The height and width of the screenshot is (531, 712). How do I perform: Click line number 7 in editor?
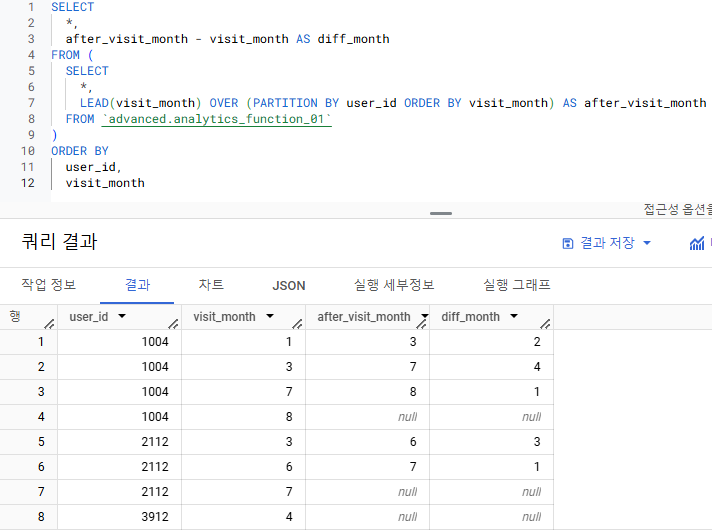coord(31,103)
